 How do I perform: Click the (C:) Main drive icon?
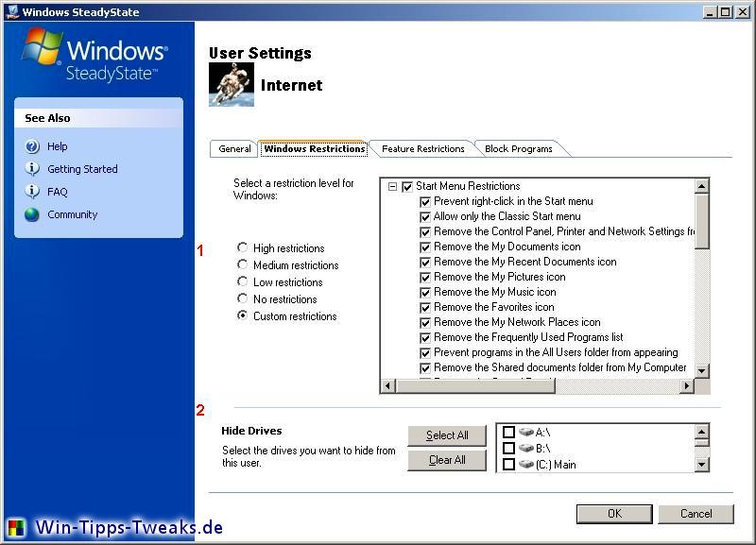click(x=526, y=464)
